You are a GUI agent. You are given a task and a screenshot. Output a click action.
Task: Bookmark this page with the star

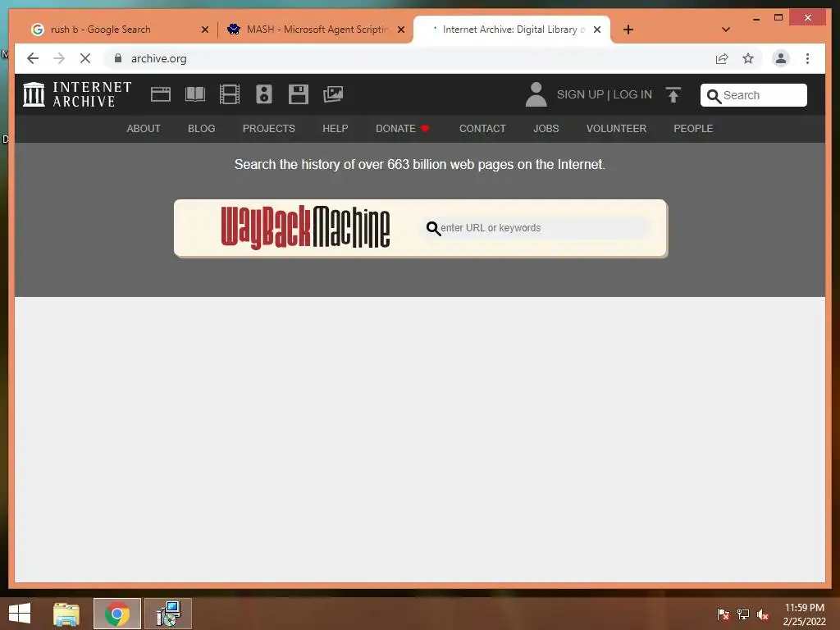pyautogui.click(x=748, y=58)
